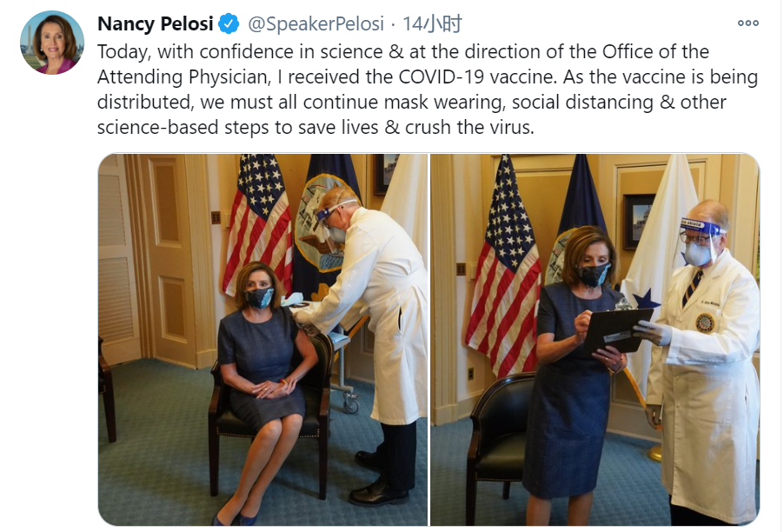Click the blue verified badge
The height and width of the screenshot is (532, 784).
[x=229, y=24]
